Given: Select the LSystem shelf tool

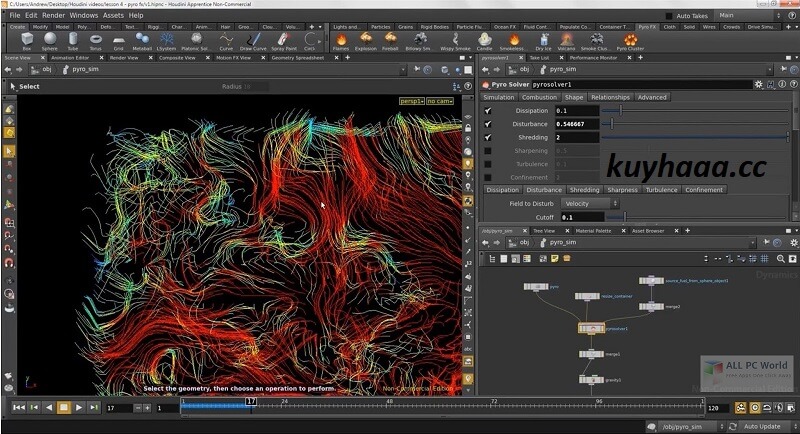Looking at the screenshot, I should point(166,41).
